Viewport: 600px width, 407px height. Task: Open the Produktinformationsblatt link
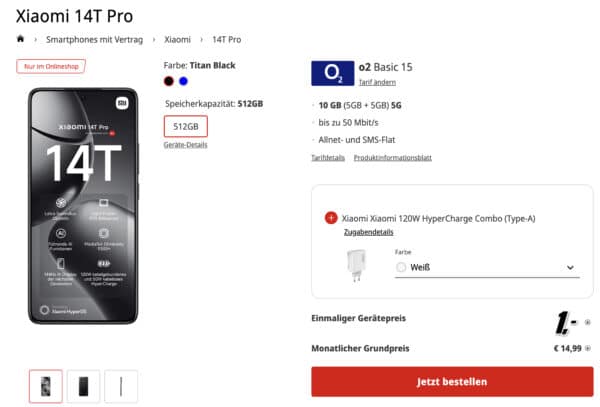393,158
